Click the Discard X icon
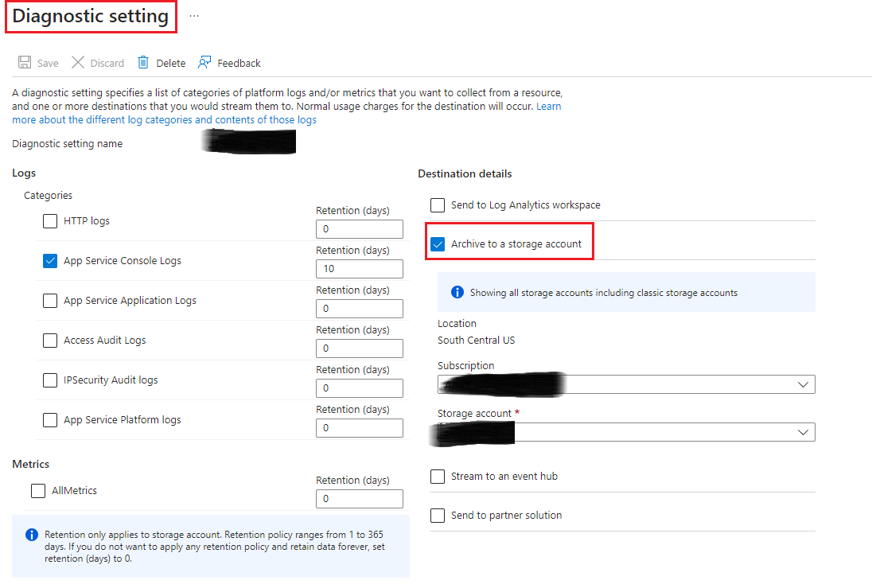The height and width of the screenshot is (588, 872). click(x=78, y=63)
